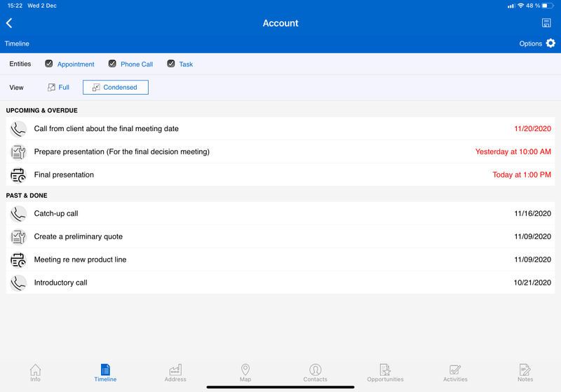Open Meeting re new product line entry
Viewport: 561px width, 392px height.
pyautogui.click(x=80, y=259)
